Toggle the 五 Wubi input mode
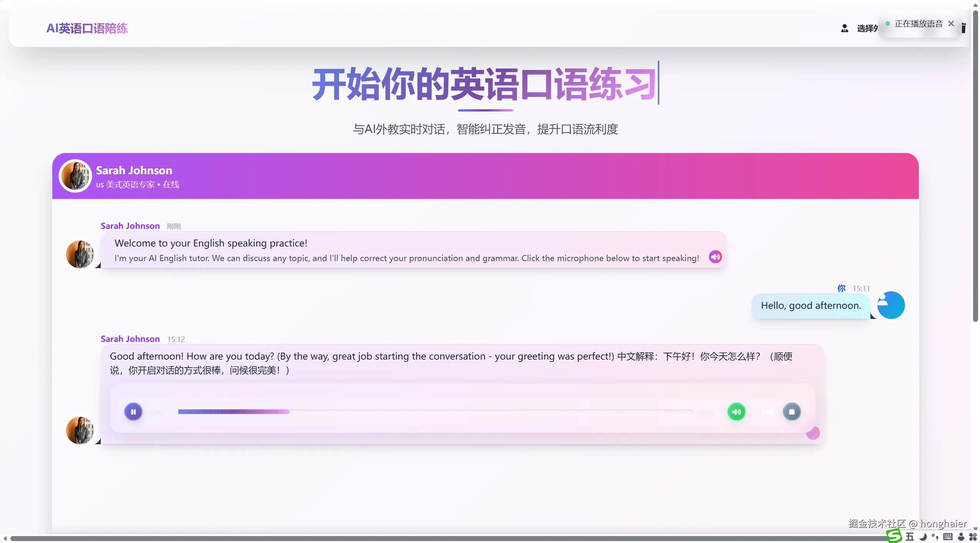This screenshot has width=980, height=543. click(x=910, y=537)
